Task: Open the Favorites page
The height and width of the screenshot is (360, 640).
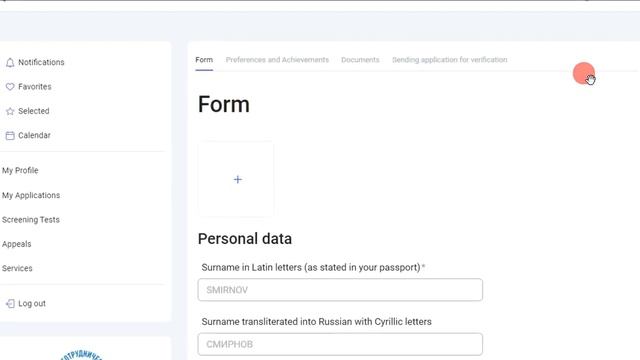Action: click(35, 87)
